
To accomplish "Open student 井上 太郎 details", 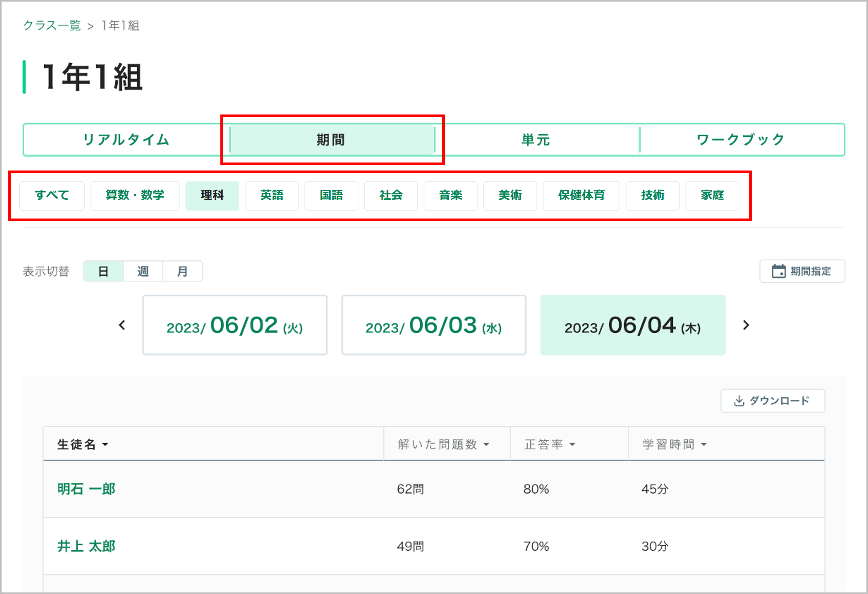I will [x=86, y=547].
